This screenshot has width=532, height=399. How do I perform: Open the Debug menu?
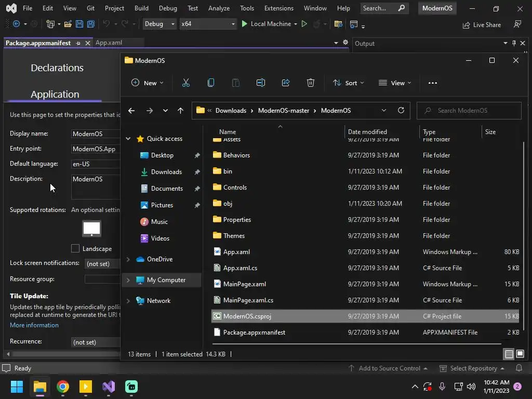coord(168,8)
